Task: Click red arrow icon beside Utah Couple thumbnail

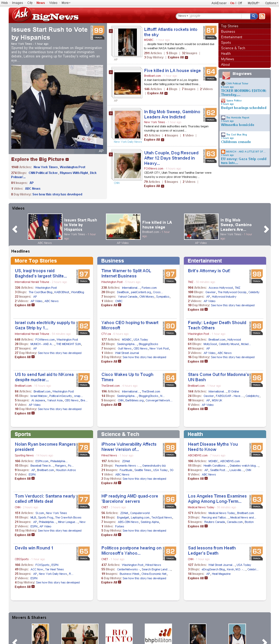Action: click(111, 154)
